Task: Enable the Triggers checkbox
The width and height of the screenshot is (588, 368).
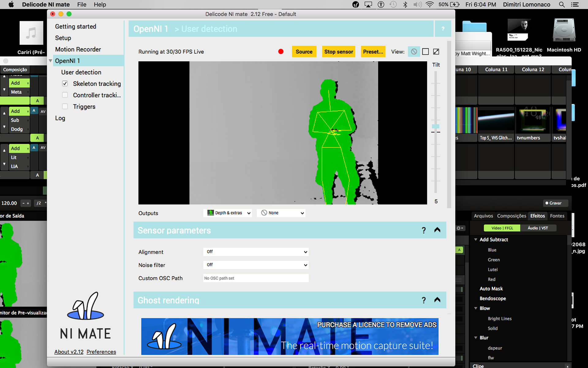Action: click(x=65, y=106)
